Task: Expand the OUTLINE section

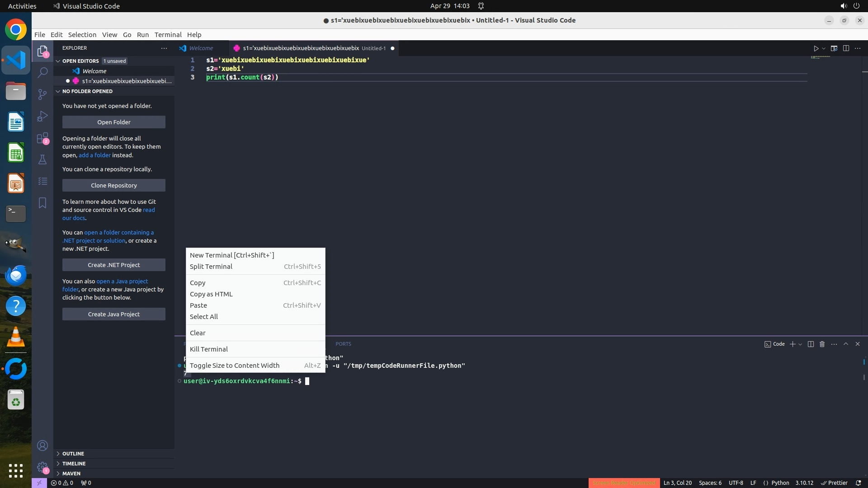Action: coord(73,454)
